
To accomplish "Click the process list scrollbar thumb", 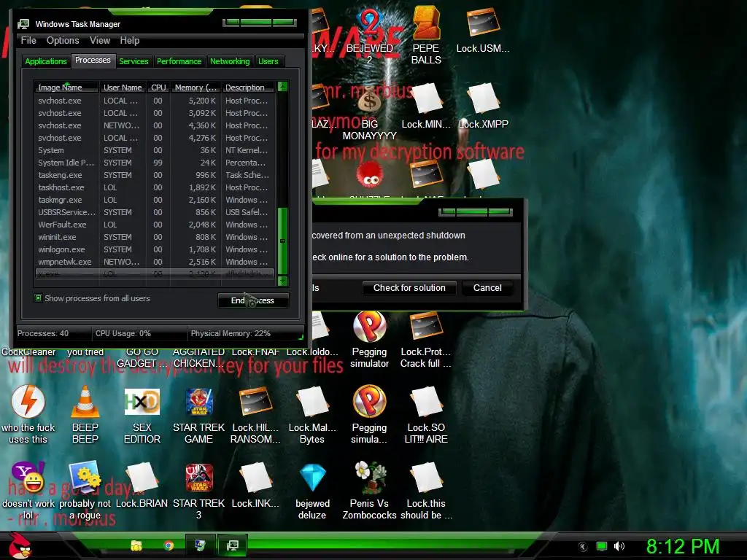I will [282, 241].
